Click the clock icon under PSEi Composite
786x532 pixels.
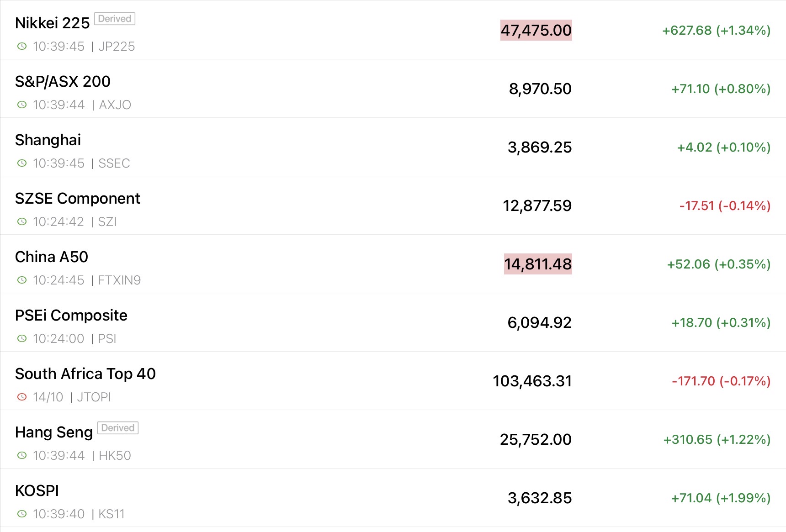tap(22, 338)
